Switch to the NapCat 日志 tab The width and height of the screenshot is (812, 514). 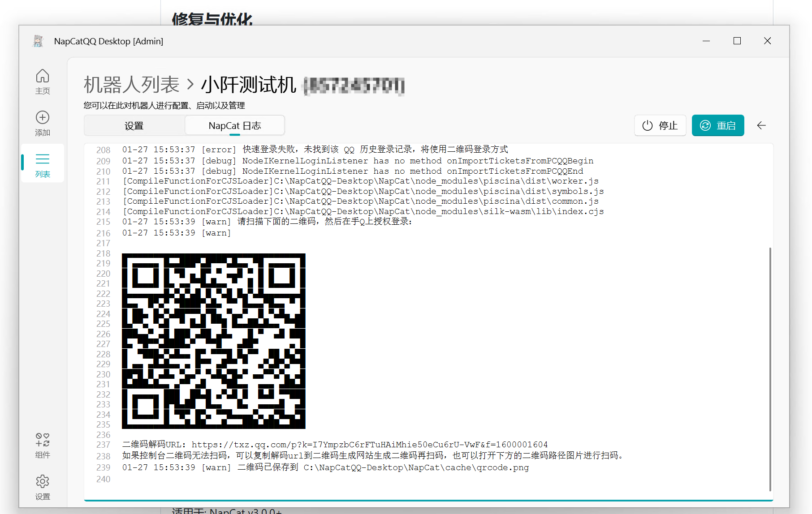[x=235, y=126]
